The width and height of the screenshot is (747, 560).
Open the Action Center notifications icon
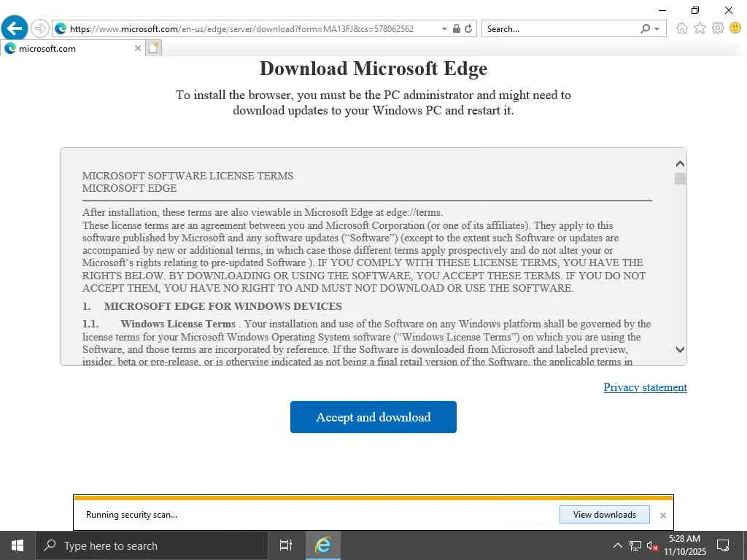point(723,545)
